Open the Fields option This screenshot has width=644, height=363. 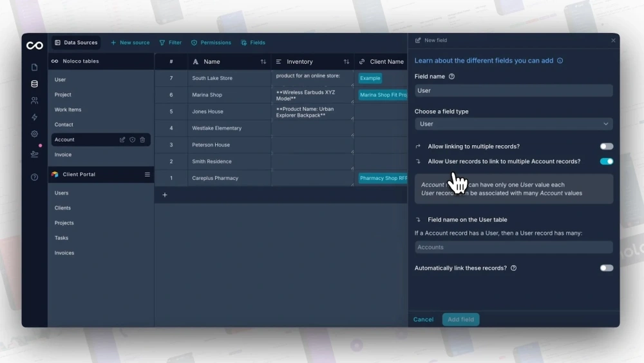point(253,43)
